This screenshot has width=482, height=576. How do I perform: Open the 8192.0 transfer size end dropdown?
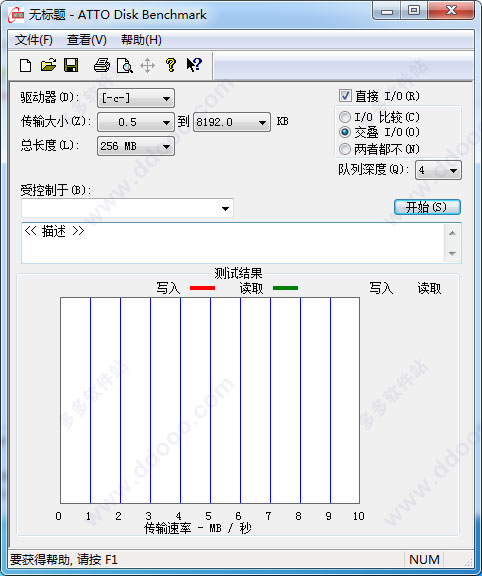232,122
